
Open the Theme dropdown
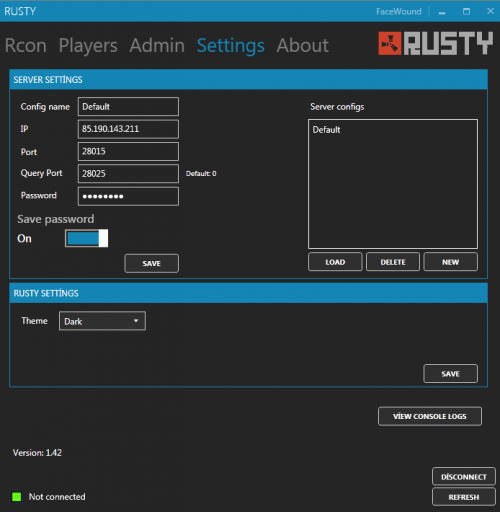[x=102, y=321]
